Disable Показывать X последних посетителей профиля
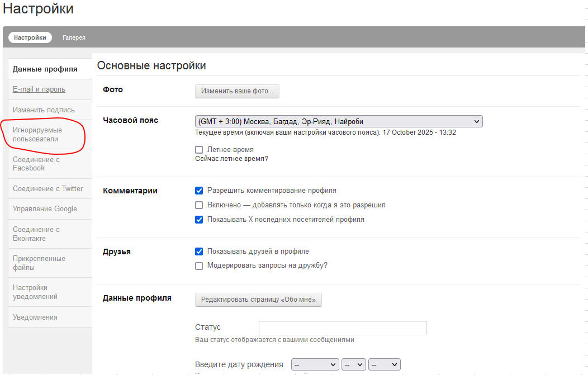 pos(199,220)
